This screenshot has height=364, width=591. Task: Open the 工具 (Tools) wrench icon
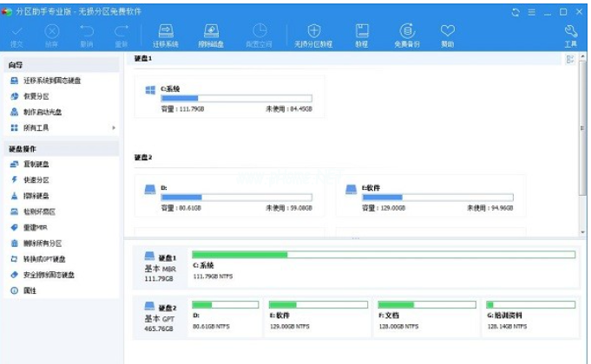[x=570, y=35]
